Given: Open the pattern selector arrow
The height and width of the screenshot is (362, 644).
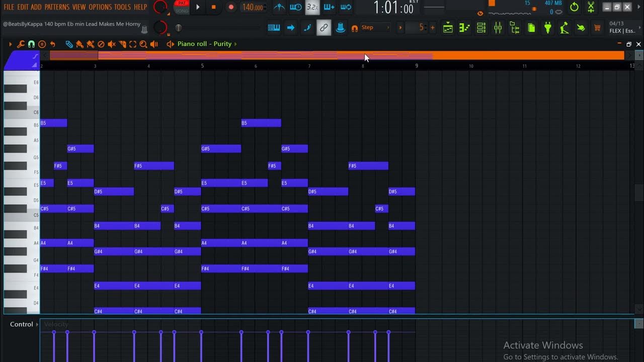Looking at the screenshot, I should click(400, 28).
